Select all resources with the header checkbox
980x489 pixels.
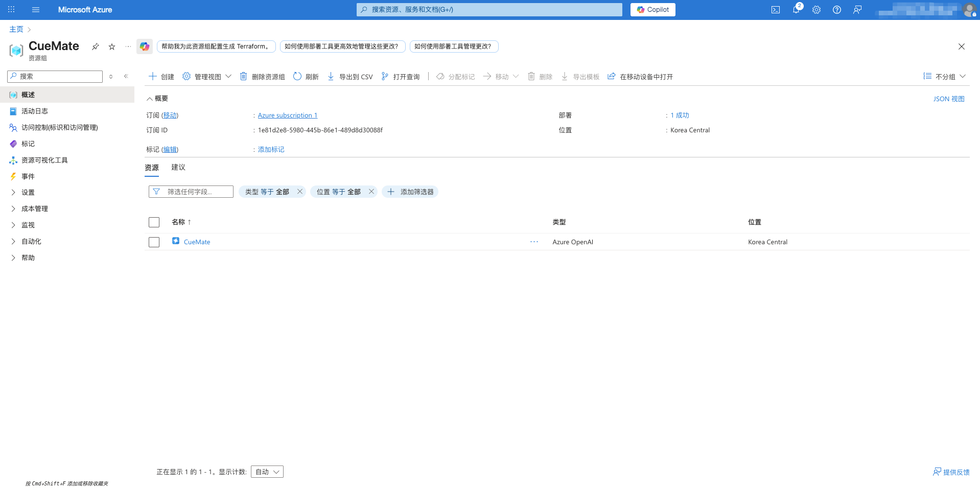154,222
